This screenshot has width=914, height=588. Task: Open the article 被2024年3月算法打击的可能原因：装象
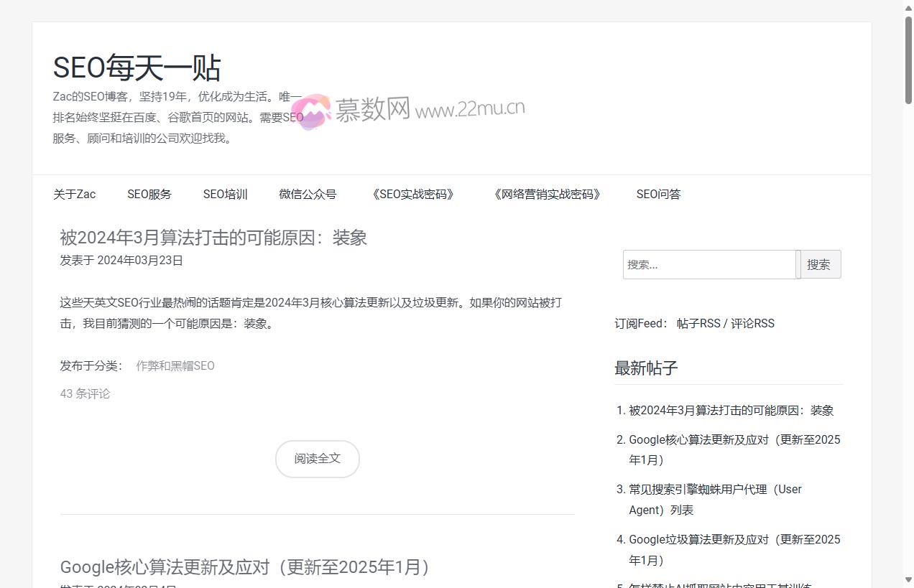tap(213, 238)
